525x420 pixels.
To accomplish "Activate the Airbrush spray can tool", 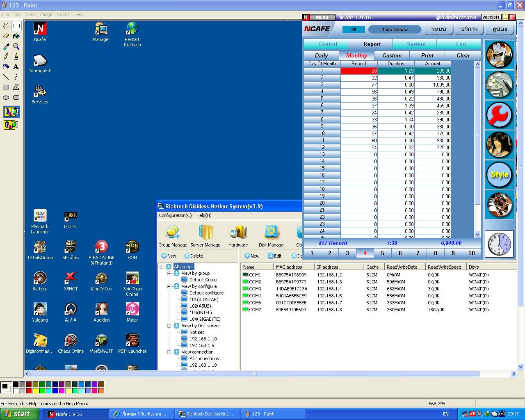I will click(x=6, y=67).
